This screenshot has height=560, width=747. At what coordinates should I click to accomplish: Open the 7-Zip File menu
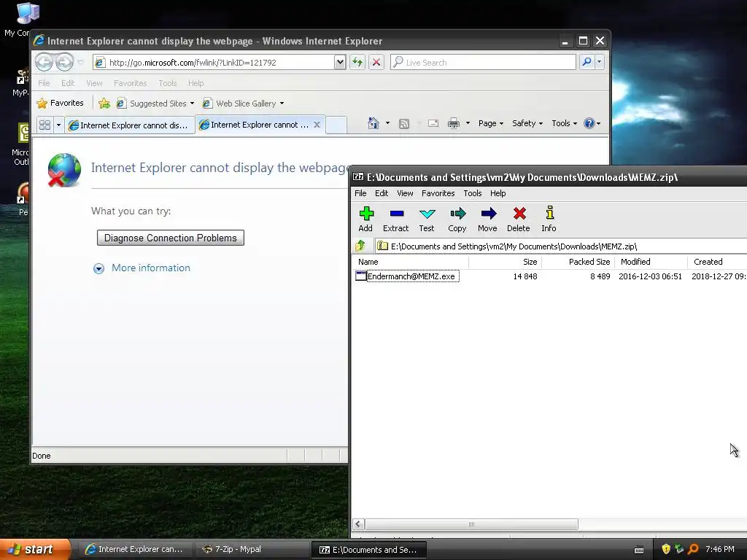pos(360,193)
